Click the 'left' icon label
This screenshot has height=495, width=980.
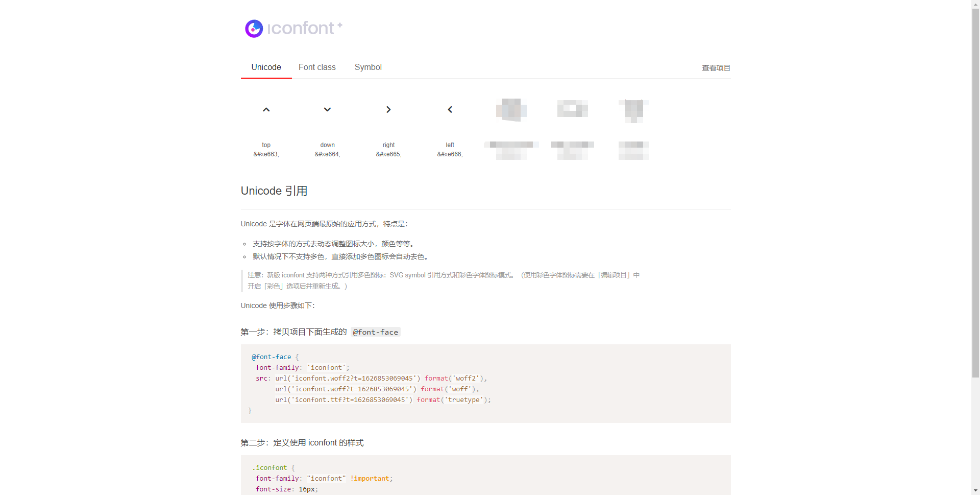(x=450, y=145)
